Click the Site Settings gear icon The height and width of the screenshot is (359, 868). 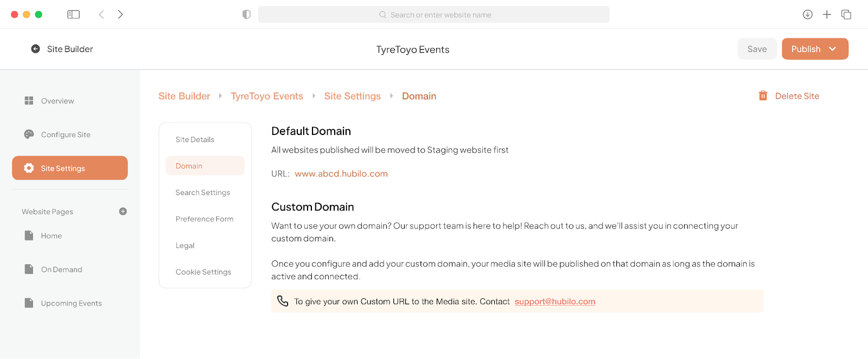point(29,168)
